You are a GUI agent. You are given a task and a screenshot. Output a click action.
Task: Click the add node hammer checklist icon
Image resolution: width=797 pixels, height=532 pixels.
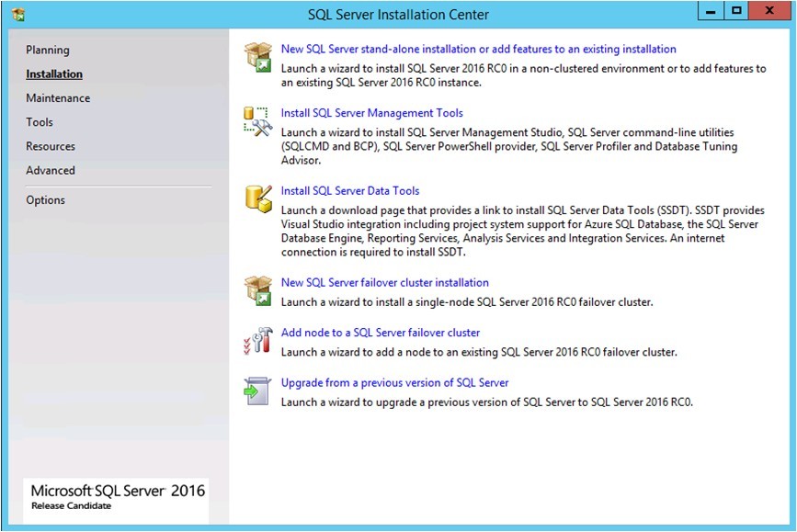click(258, 341)
